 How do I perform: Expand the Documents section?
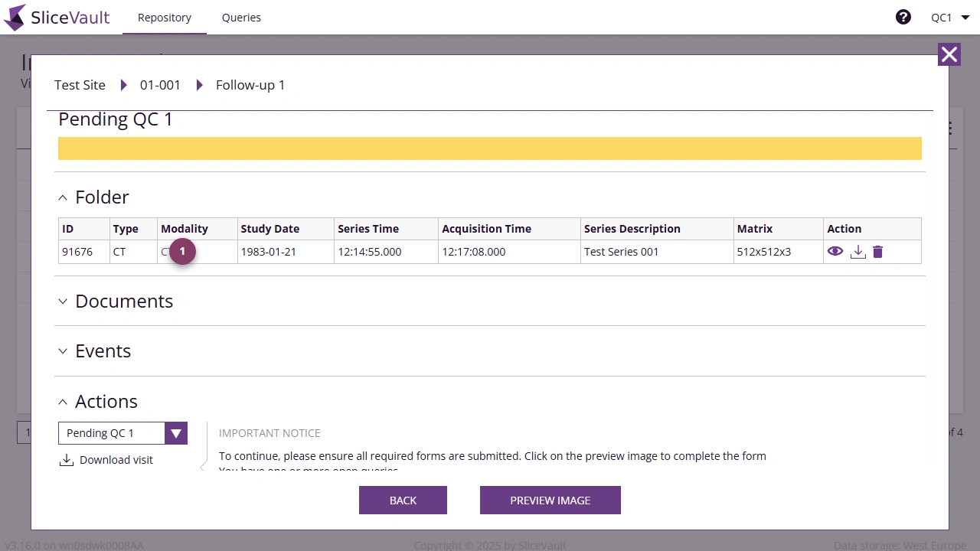[x=63, y=302]
